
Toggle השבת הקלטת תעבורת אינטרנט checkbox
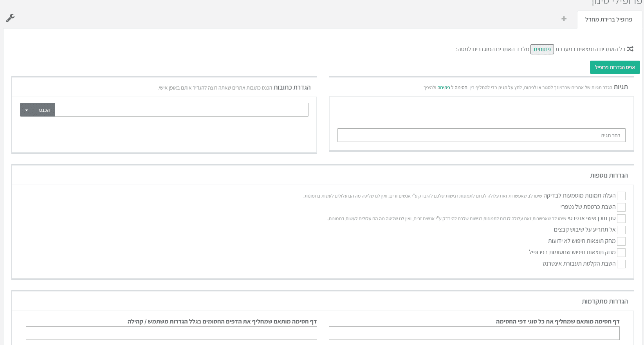pos(621,264)
